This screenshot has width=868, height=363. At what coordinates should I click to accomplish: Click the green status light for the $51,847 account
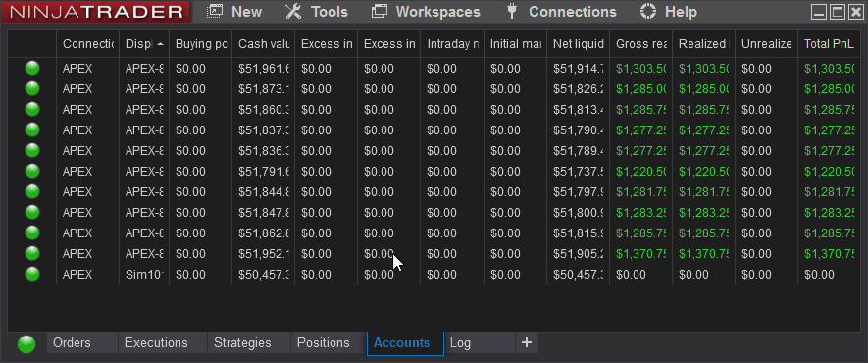[32, 212]
